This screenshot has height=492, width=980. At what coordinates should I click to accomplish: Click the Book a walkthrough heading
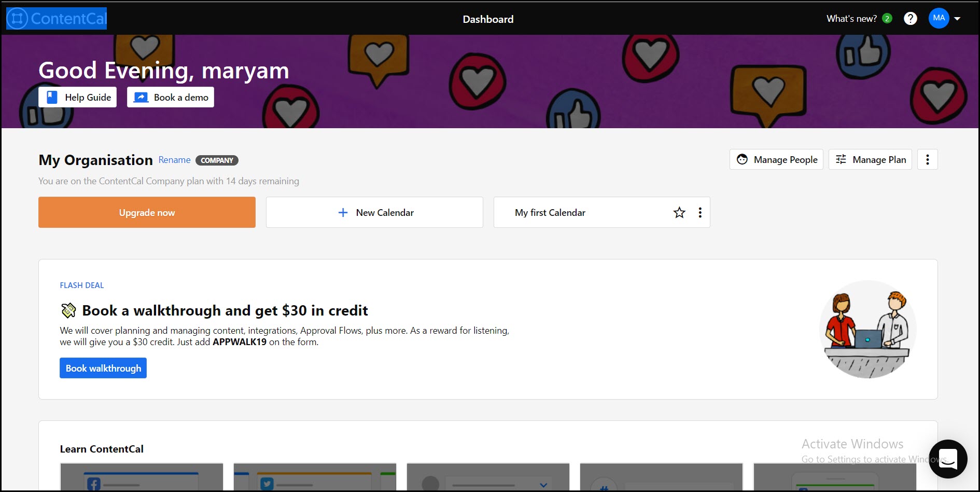point(225,310)
